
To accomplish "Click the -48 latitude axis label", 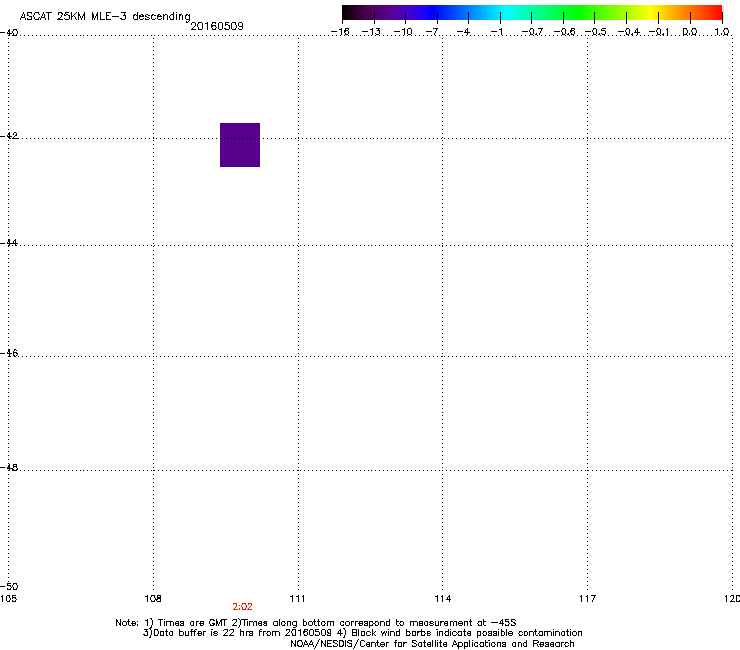I will tap(9, 467).
